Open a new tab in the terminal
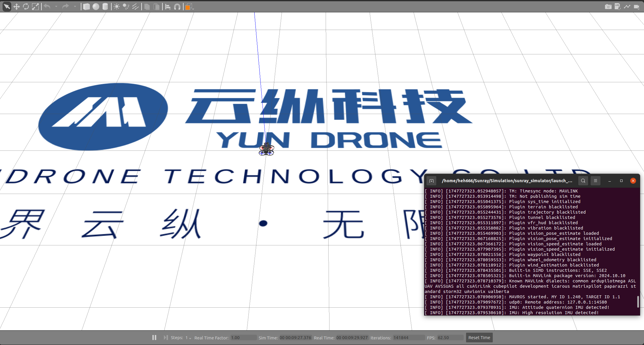 pyautogui.click(x=431, y=181)
